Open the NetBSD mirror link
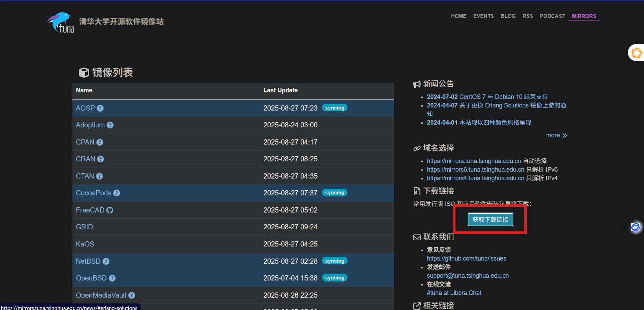644x310 pixels. coord(88,261)
